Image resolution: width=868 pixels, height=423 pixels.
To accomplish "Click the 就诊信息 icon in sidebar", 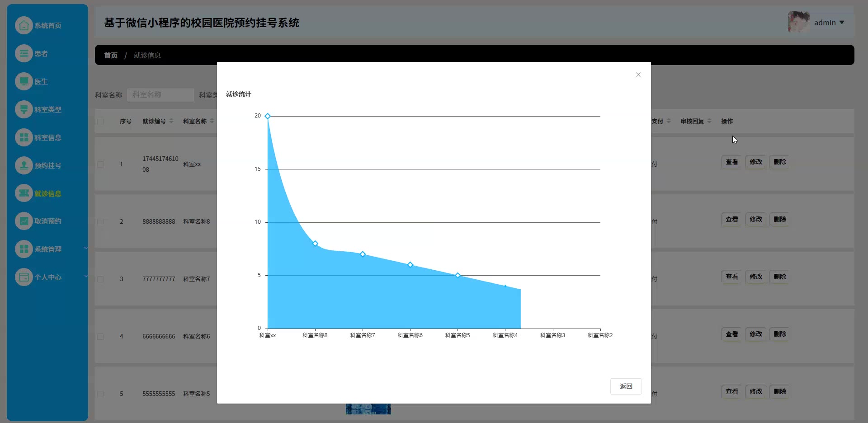I will coord(24,193).
